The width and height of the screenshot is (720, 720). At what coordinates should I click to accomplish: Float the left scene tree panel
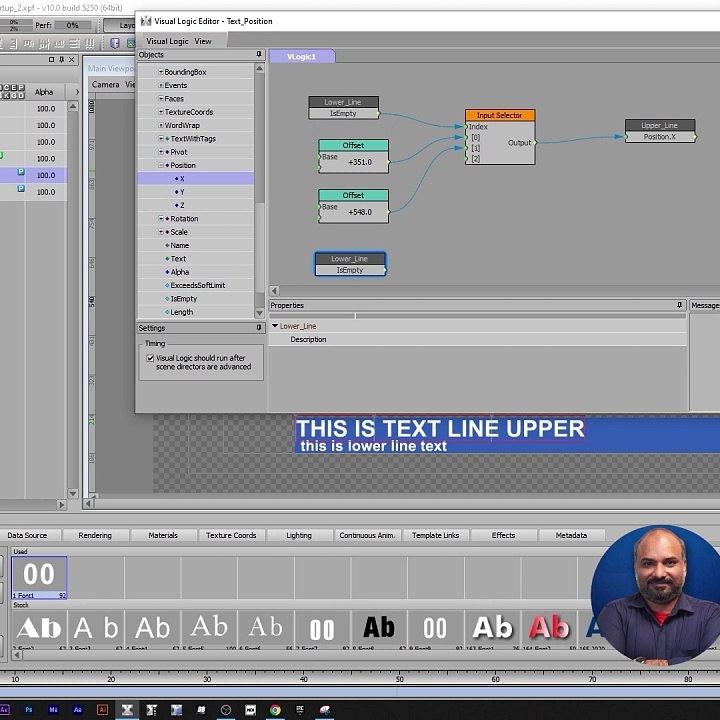pyautogui.click(x=51, y=60)
